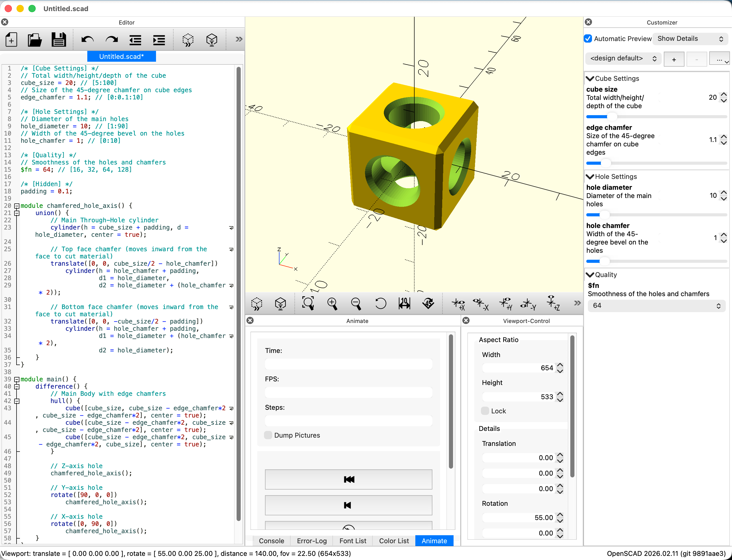Select the Preview (F5) icon in editor toolbar
The image size is (732, 560).
point(188,39)
